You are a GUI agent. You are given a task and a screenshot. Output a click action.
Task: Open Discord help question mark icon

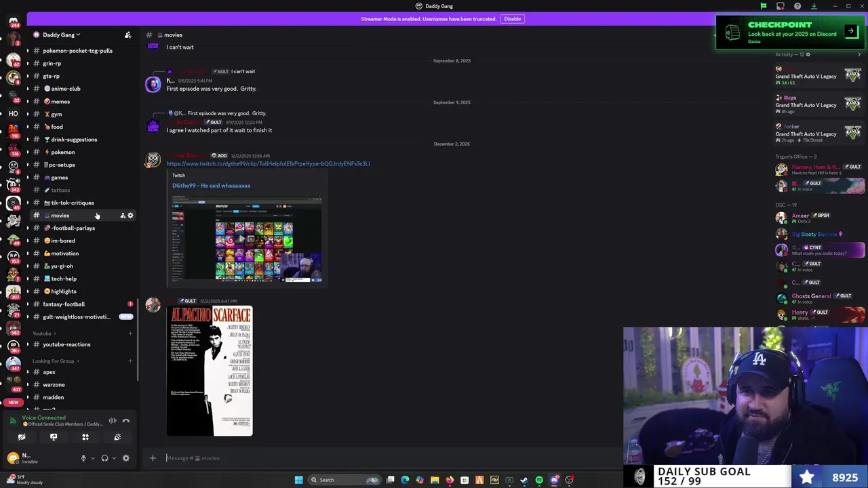(x=797, y=6)
